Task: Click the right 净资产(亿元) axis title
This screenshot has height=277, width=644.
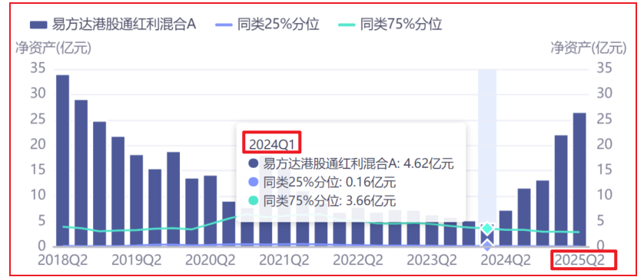Action: 588,48
